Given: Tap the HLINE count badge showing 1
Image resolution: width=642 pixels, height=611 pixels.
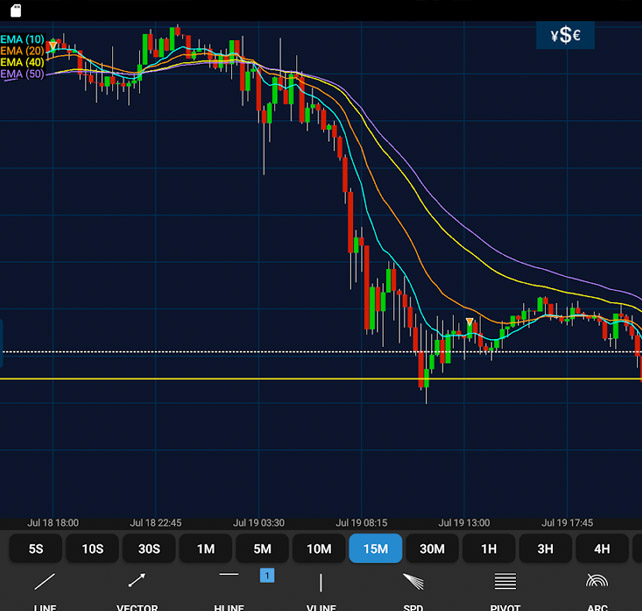Looking at the screenshot, I should coord(267,575).
